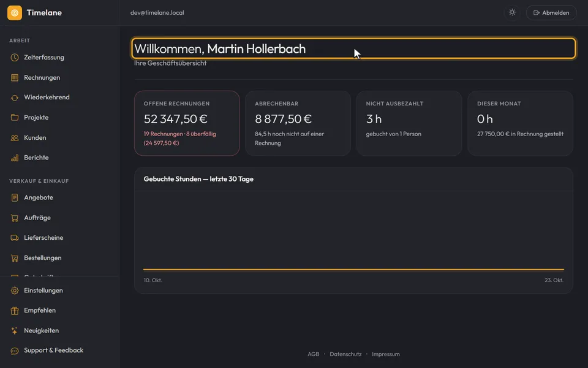Screen dimensions: 588x368
Task: Click the people icon beside Kunden
Action: pyautogui.click(x=15, y=138)
